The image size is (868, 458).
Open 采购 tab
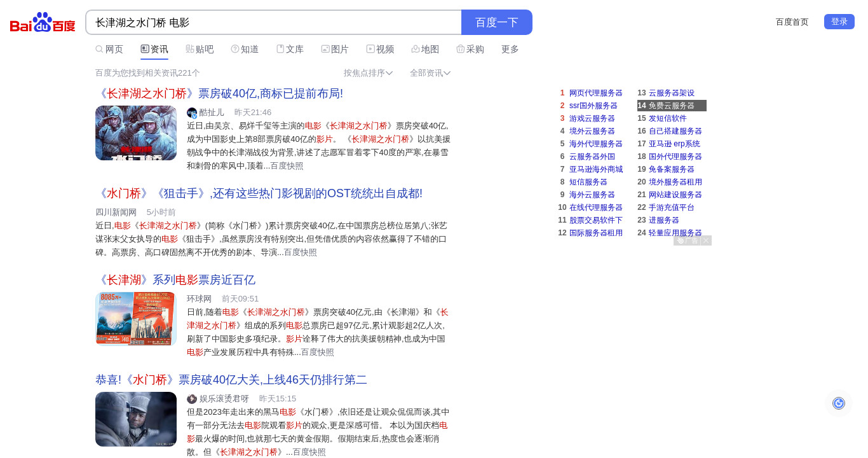(470, 49)
